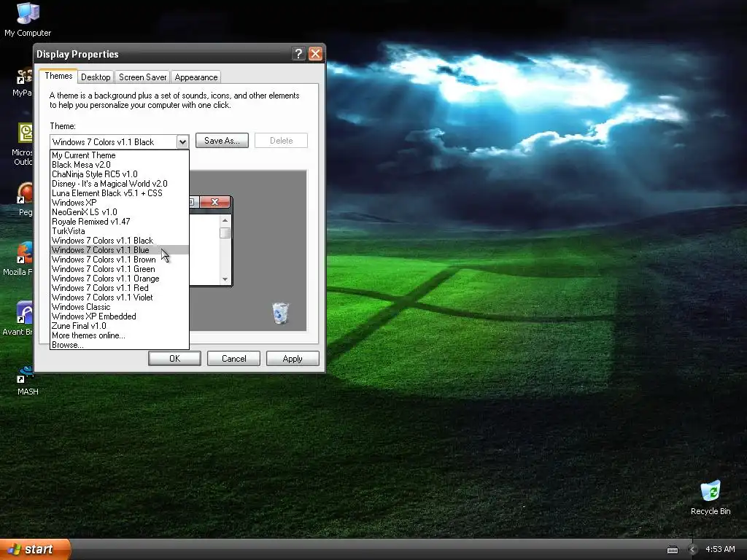Select Disney Magical World v2.0 theme

point(120,184)
